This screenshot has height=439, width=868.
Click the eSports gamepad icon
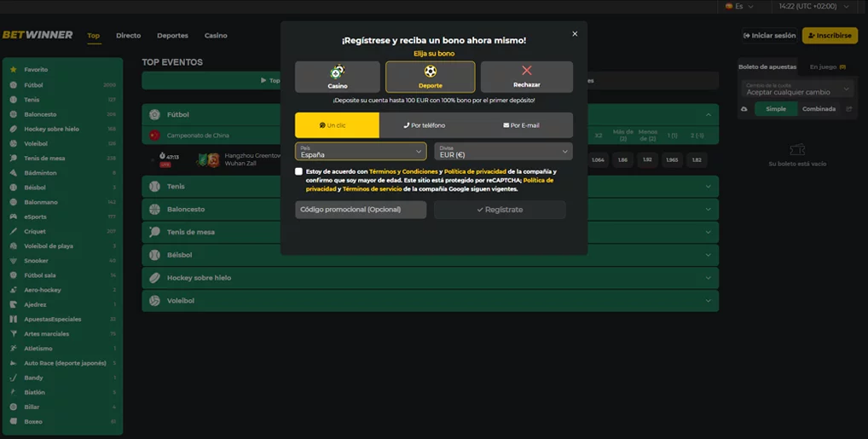[14, 217]
